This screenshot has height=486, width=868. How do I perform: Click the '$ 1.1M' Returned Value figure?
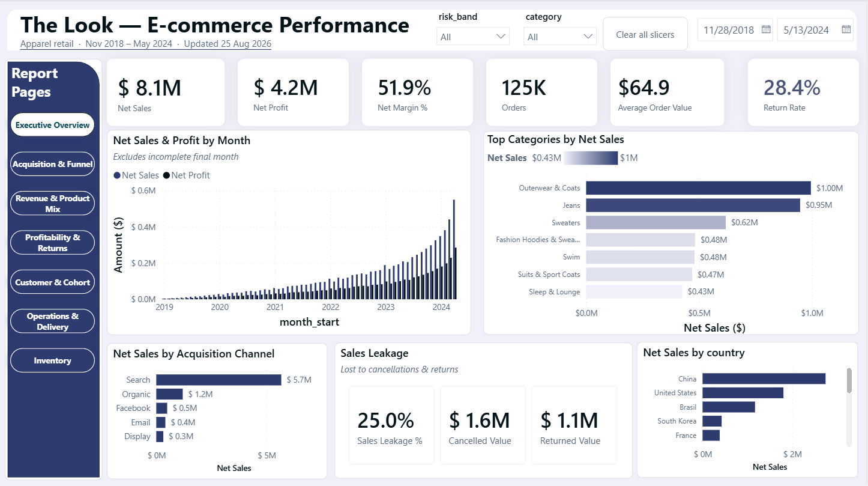(x=570, y=421)
